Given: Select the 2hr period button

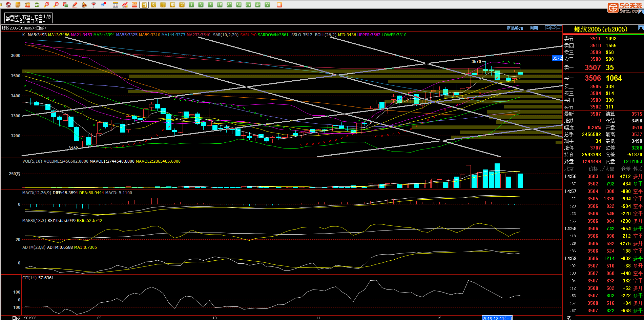Looking at the screenshot, I should 248,5.
